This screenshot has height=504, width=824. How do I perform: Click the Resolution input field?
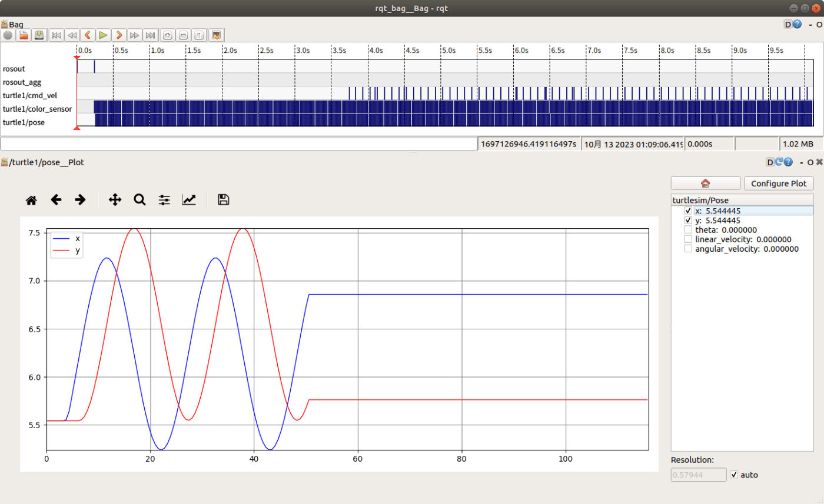[698, 475]
